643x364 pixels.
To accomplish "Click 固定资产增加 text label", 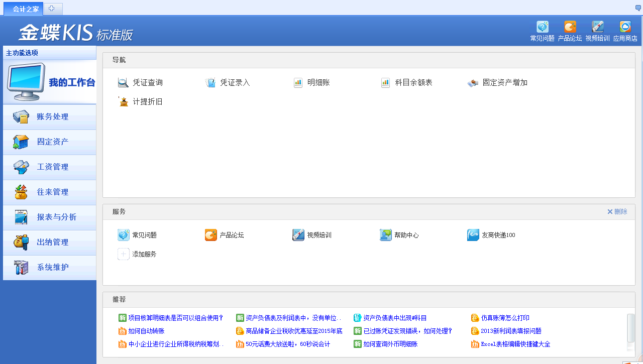I will pos(505,83).
